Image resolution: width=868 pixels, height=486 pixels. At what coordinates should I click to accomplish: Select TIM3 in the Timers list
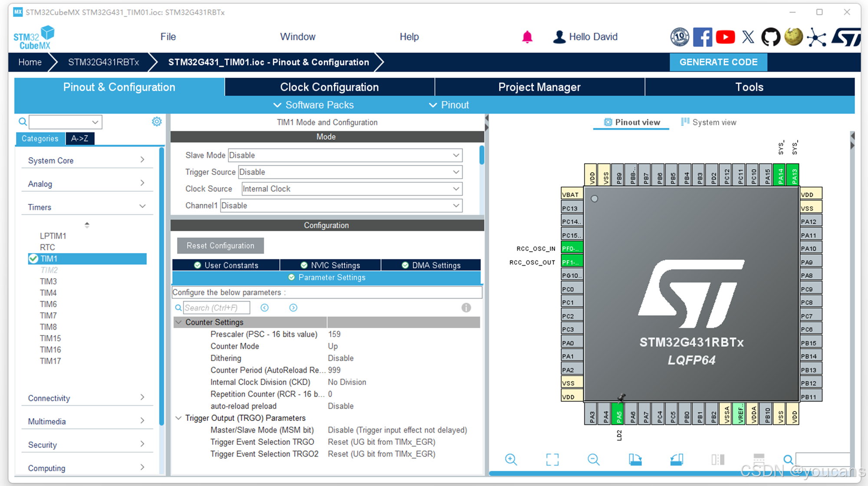pos(48,282)
